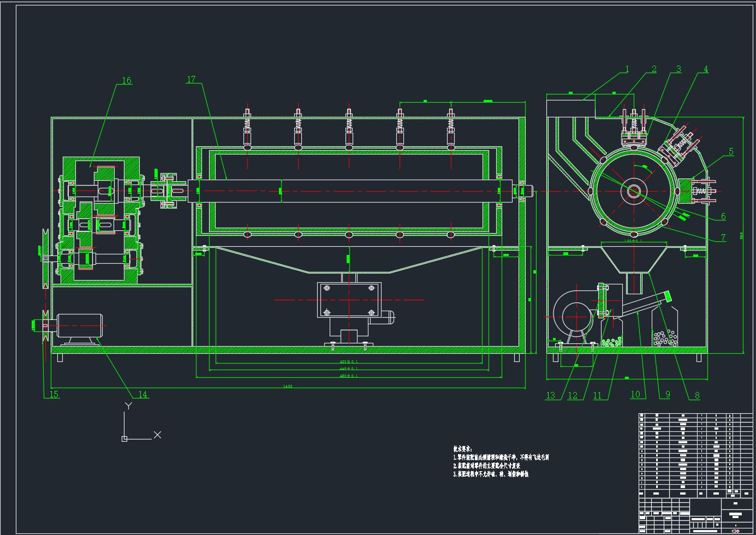Select the parts list table in title block

pyautogui.click(x=695, y=454)
